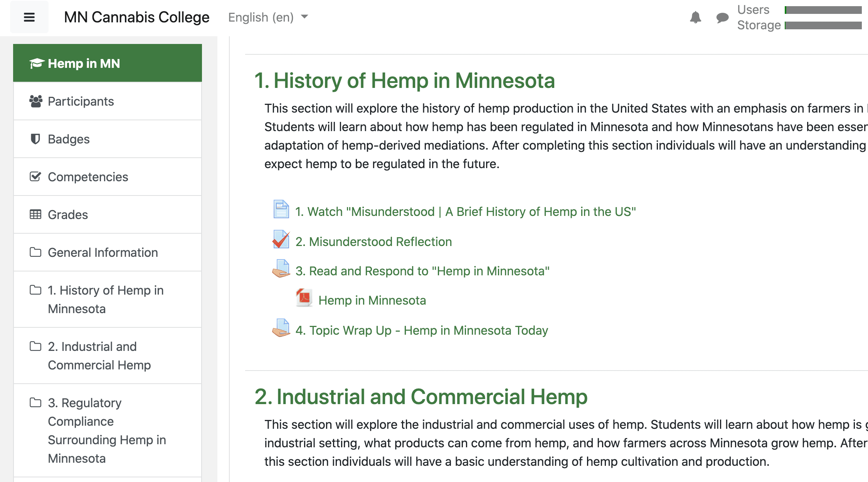Click the Hemp in Minnesota PDF icon
This screenshot has width=868, height=482.
point(304,298)
